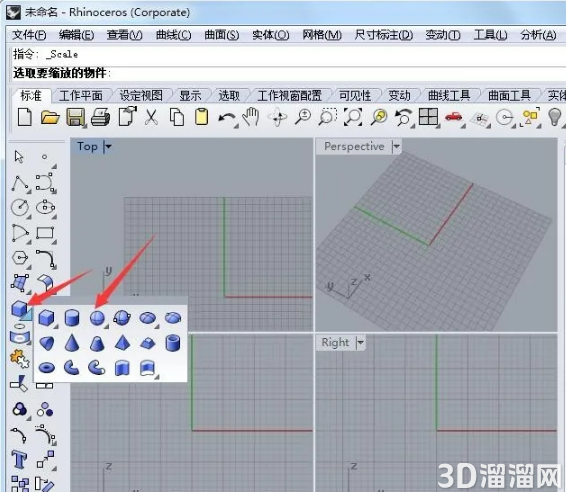Open the 曲线(C) menu

coord(174,35)
